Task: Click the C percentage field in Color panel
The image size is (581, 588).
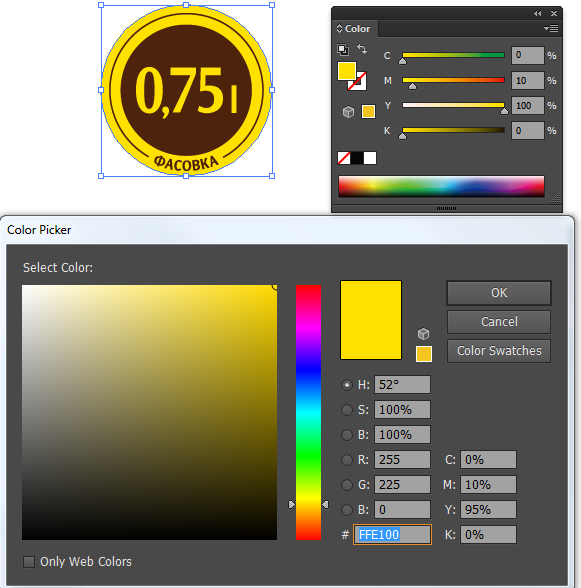Action: click(x=528, y=55)
